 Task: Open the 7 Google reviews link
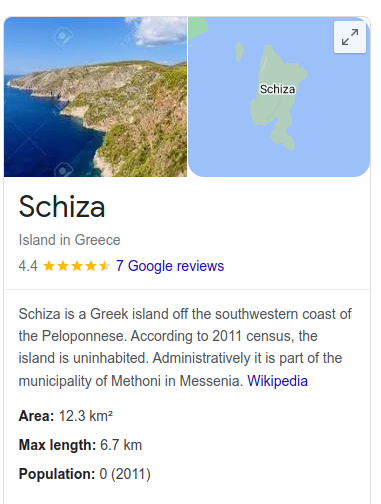[170, 266]
